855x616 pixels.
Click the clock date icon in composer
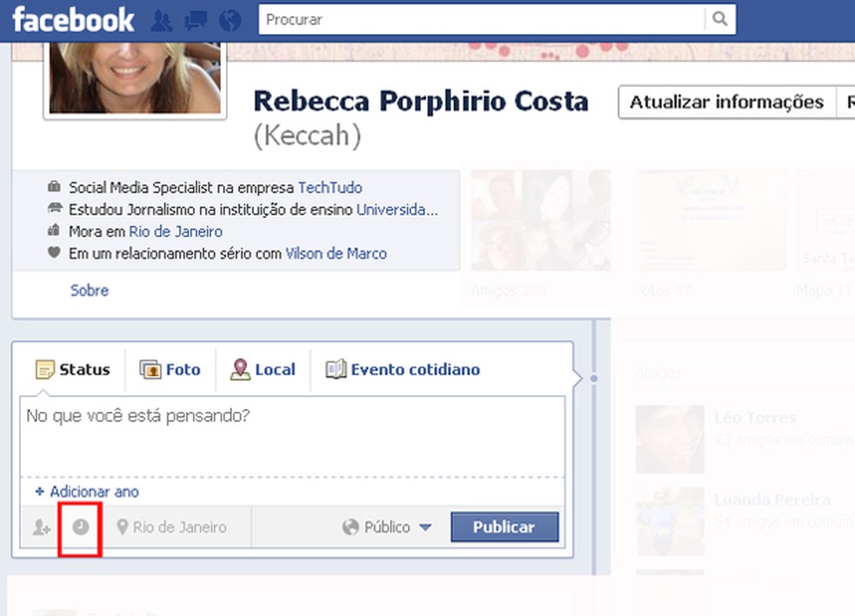pyautogui.click(x=81, y=527)
